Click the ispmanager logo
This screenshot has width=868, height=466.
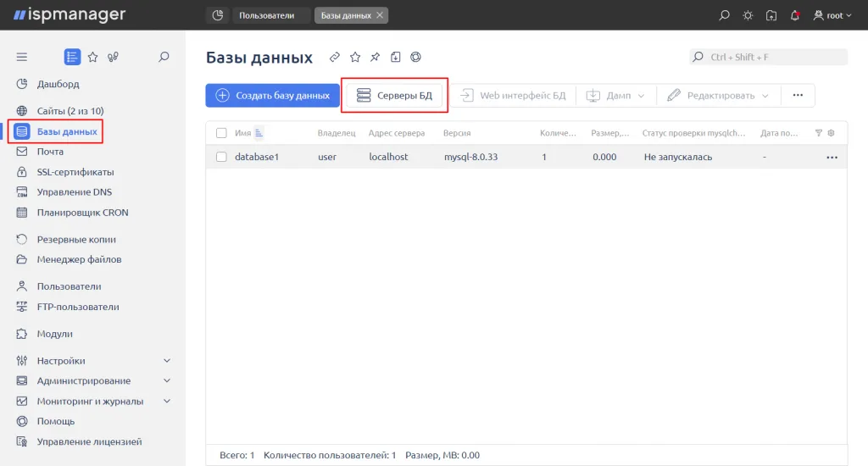(70, 15)
